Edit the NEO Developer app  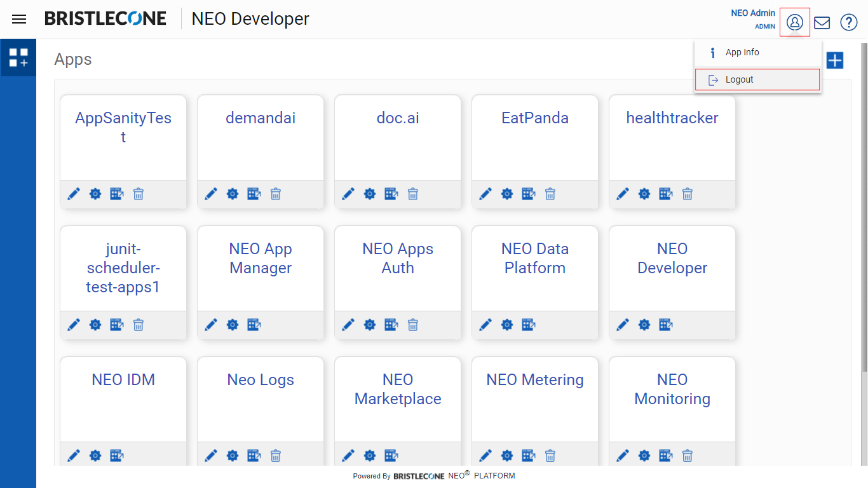point(623,325)
